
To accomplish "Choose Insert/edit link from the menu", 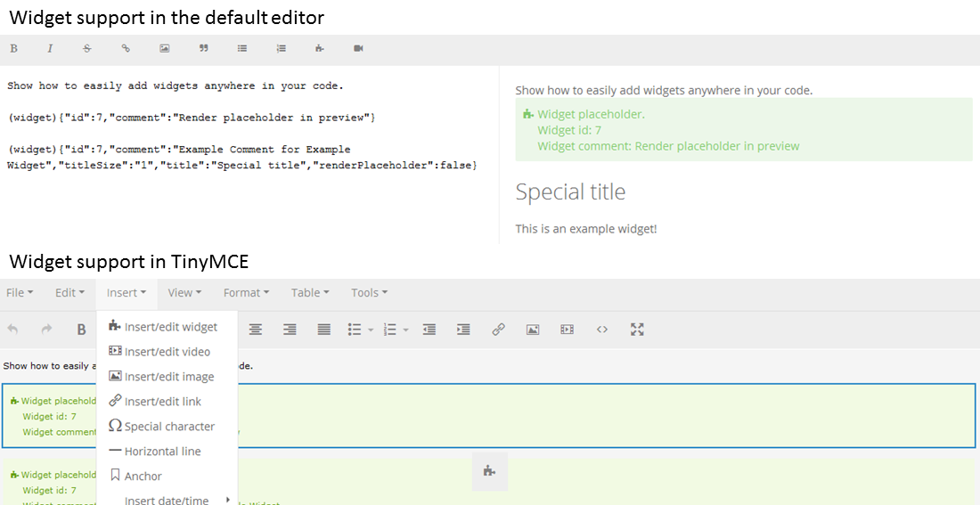I will pos(167,402).
